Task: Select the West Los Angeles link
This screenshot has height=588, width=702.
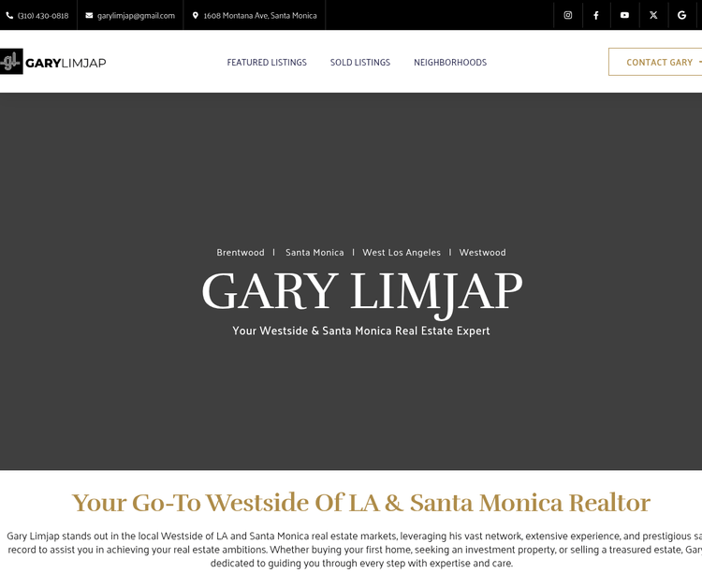Action: point(402,253)
